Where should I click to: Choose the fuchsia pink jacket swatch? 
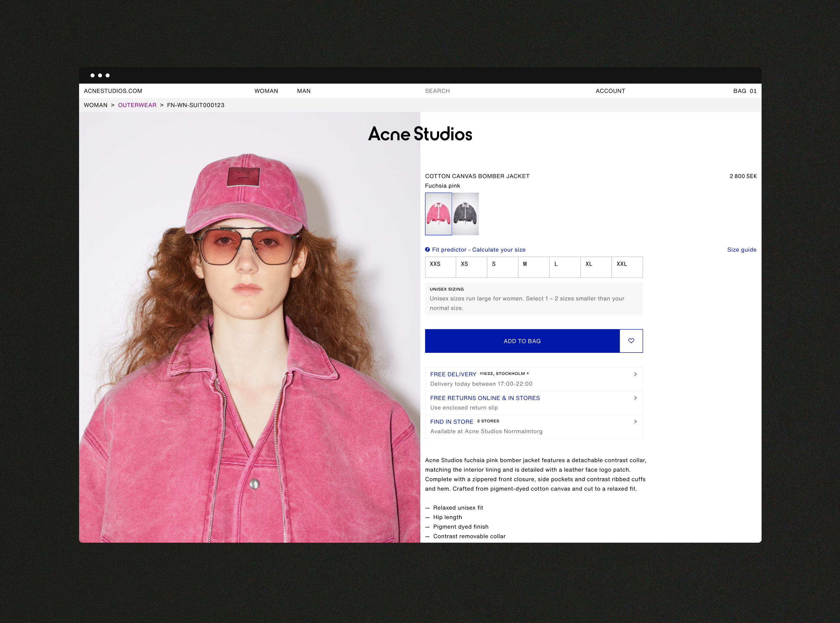pos(438,214)
